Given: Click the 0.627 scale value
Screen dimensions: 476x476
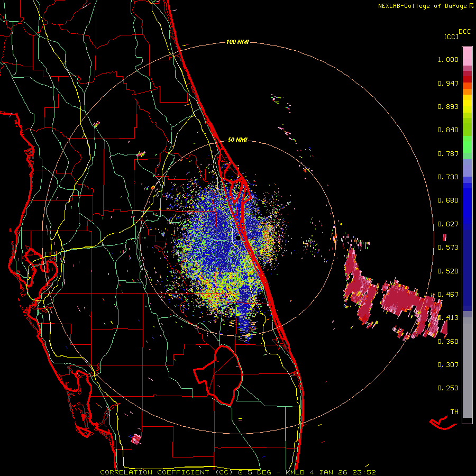Looking at the screenshot, I should click(x=448, y=224).
